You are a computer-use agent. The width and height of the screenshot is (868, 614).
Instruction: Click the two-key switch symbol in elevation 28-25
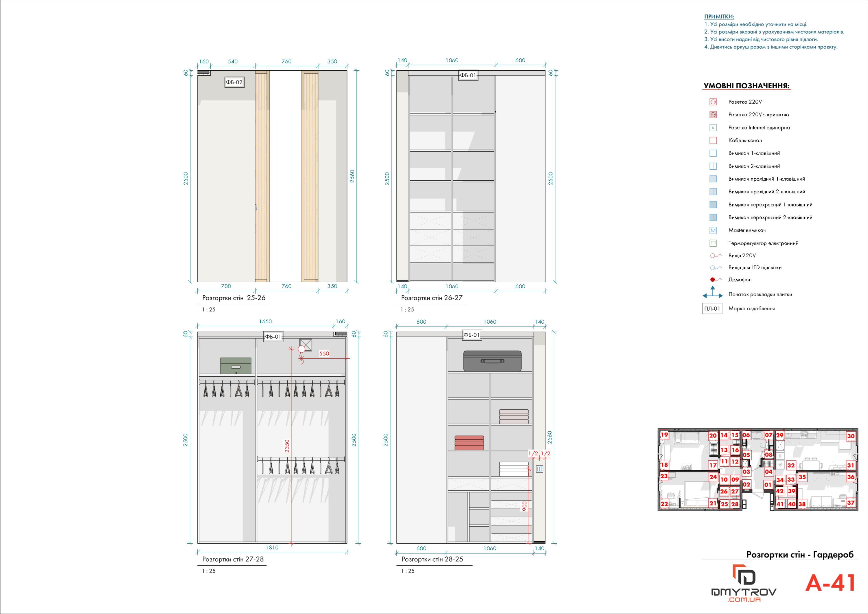coord(540,469)
